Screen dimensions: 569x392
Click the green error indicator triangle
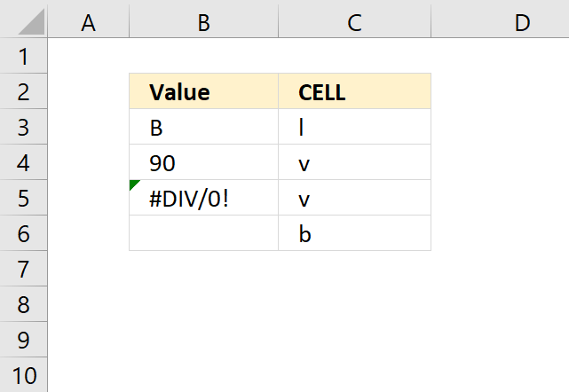pos(133,184)
